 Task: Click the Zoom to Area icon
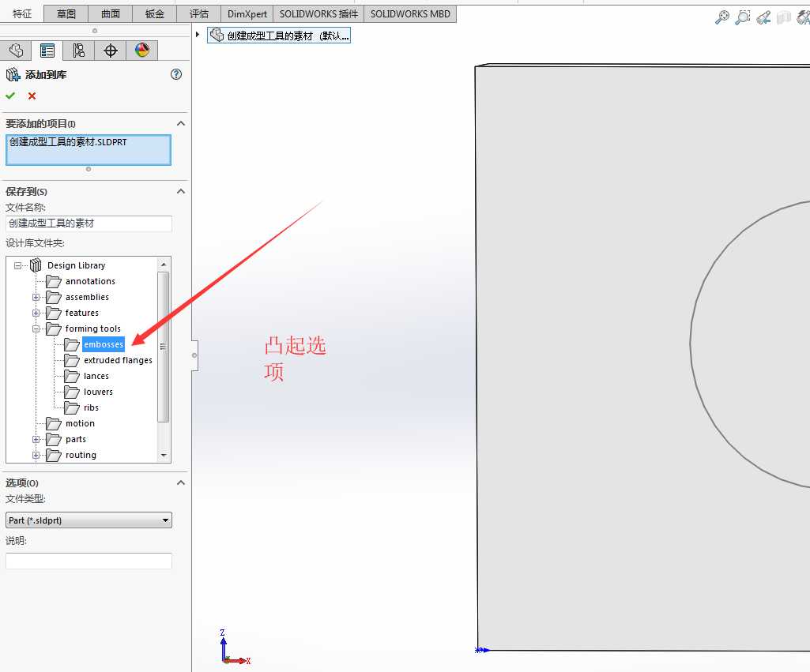coord(742,17)
